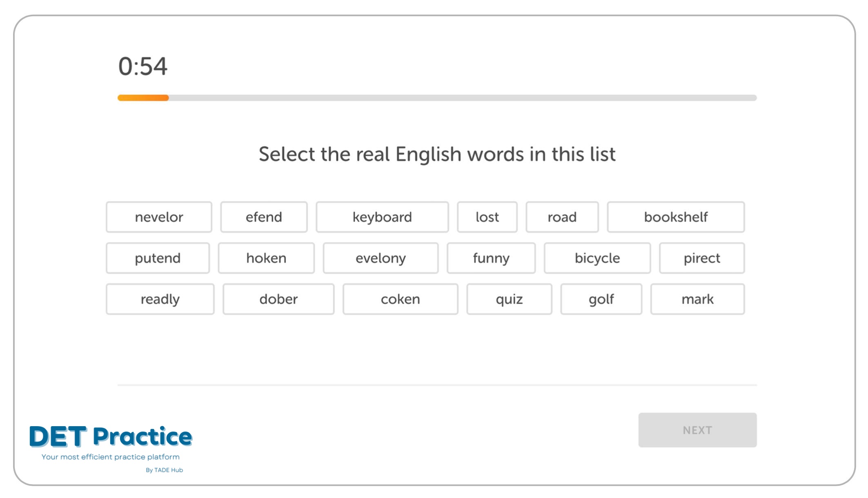Image resolution: width=868 pixels, height=498 pixels.
Task: Select the real word 'mark'
Action: click(697, 298)
